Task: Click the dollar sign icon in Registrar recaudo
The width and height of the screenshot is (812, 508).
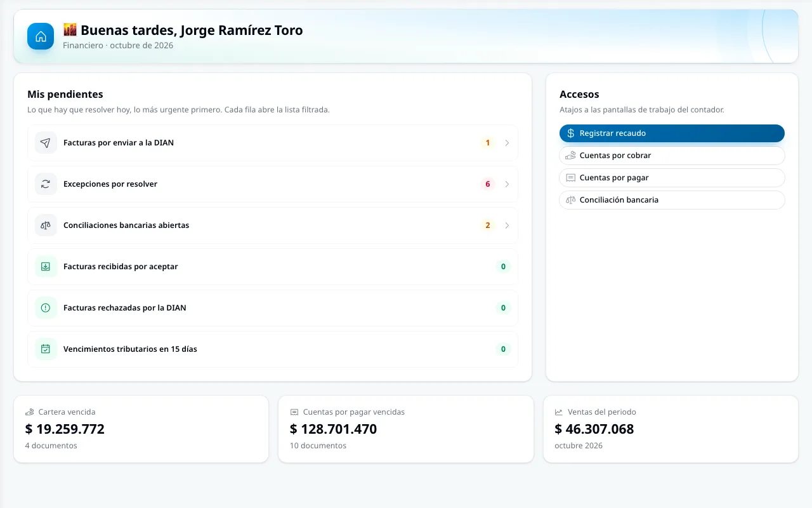Action: pyautogui.click(x=571, y=133)
